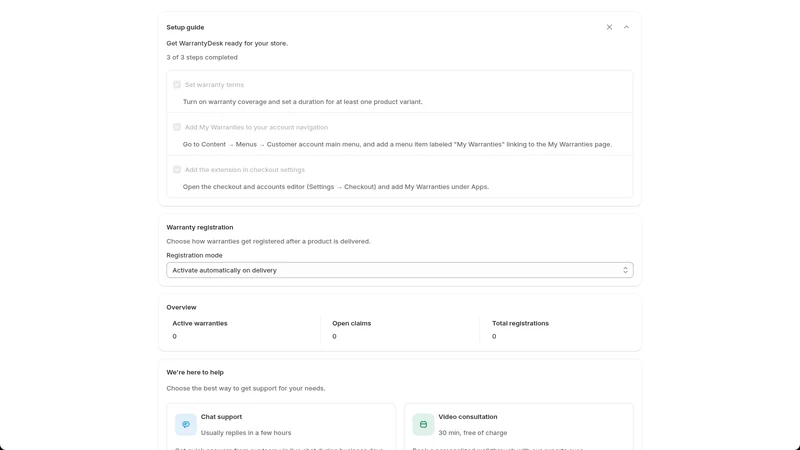The height and width of the screenshot is (450, 800).
Task: Click the Open claims metric
Action: point(352,330)
